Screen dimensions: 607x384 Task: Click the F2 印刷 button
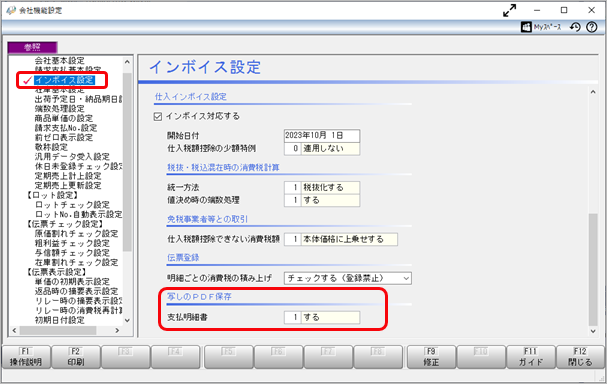(76, 357)
